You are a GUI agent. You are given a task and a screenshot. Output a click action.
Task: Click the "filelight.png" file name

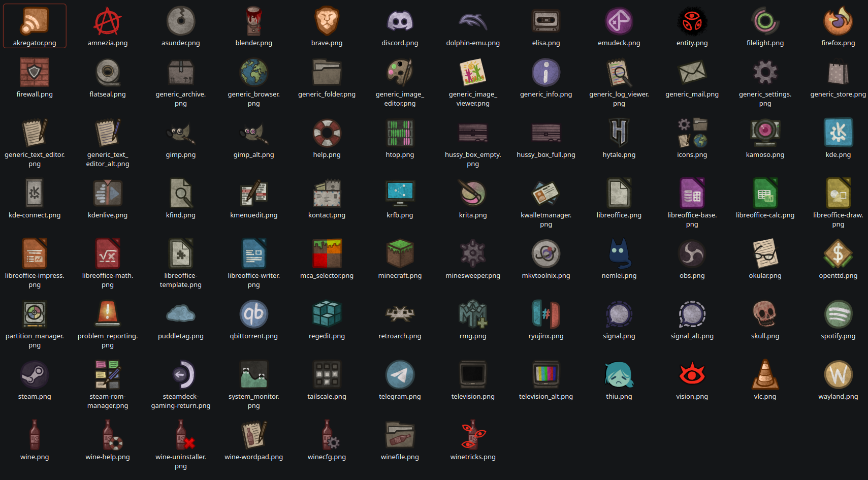point(765,43)
